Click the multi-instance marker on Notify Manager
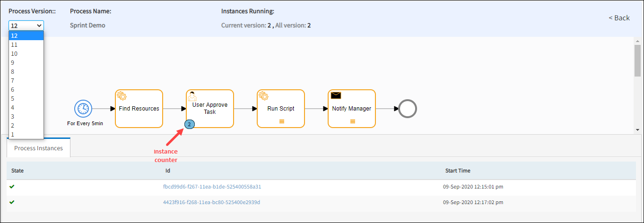 (x=352, y=121)
